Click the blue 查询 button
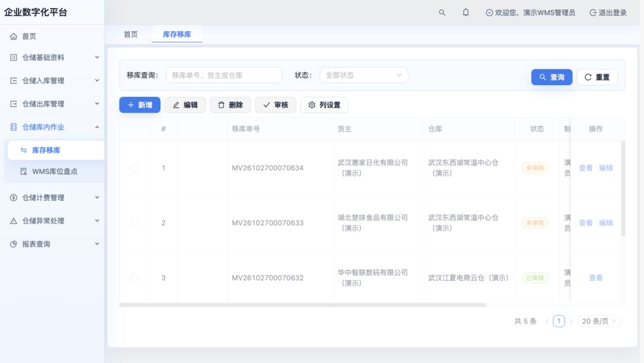 [552, 77]
